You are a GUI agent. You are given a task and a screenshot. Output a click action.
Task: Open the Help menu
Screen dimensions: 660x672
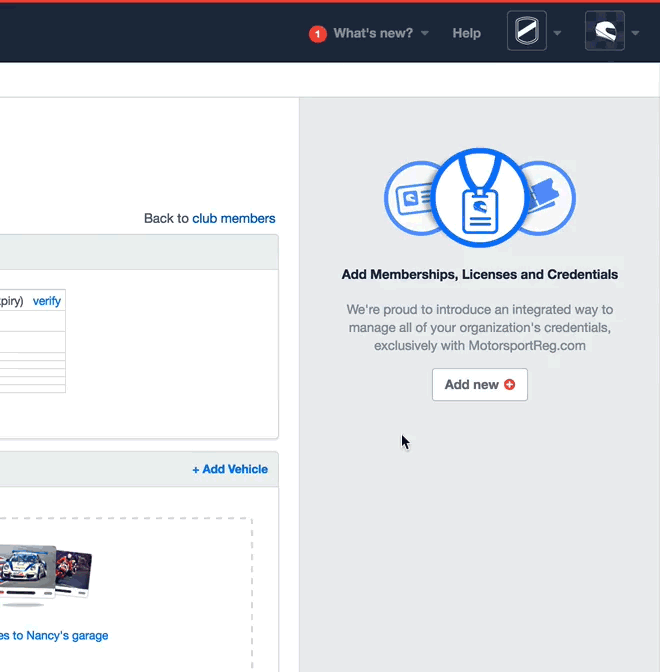(x=466, y=33)
